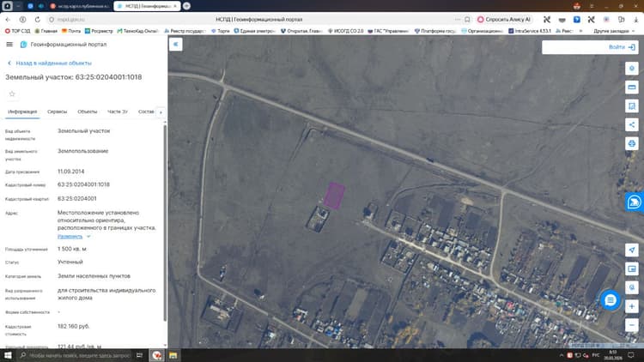Switch to the Состав tab

146,112
